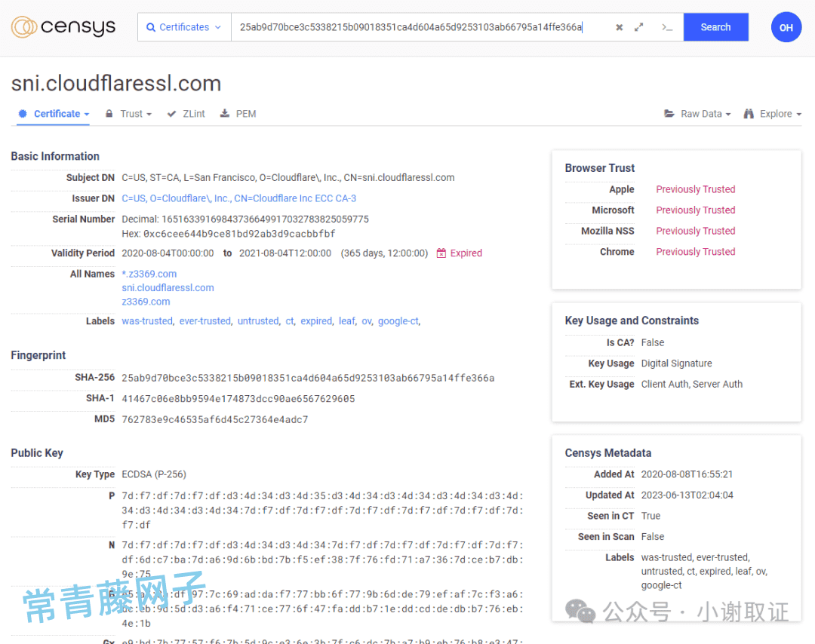The image size is (815, 644).
Task: Click Microsoft's Previously Trusted status
Action: [x=696, y=210]
